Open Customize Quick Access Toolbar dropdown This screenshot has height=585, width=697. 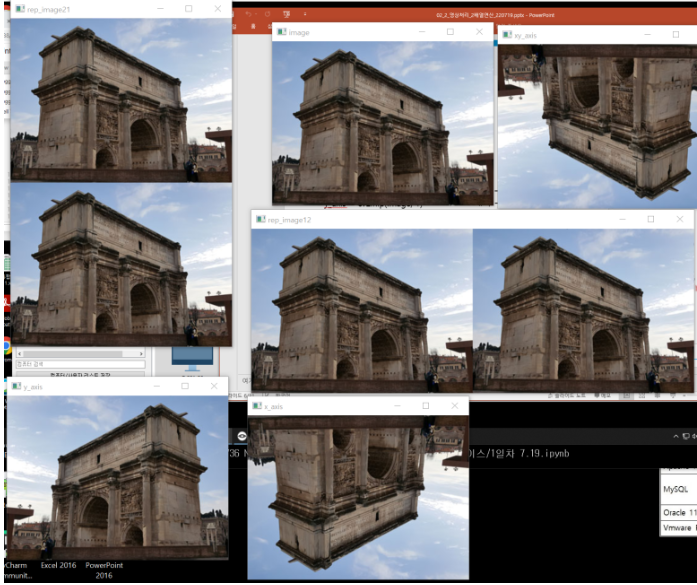coord(305,14)
